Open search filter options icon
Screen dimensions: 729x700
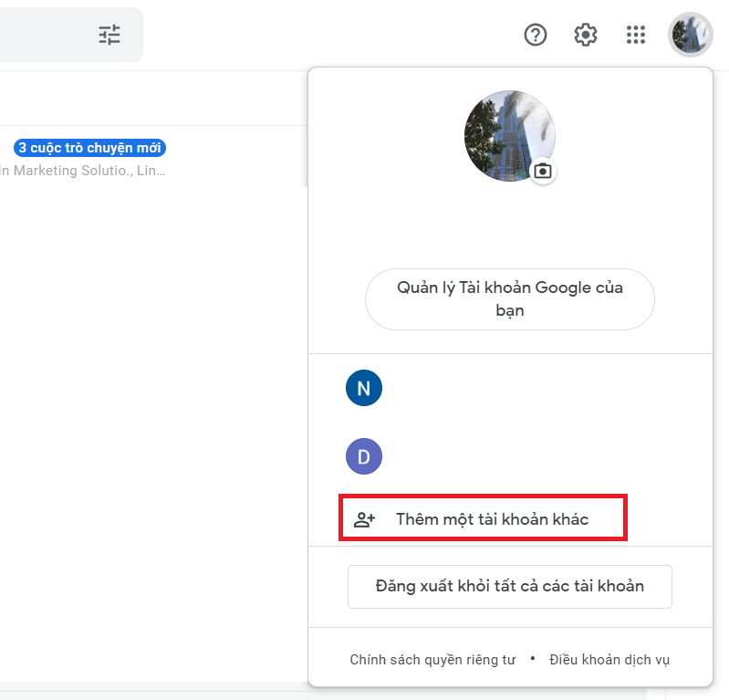click(x=109, y=35)
